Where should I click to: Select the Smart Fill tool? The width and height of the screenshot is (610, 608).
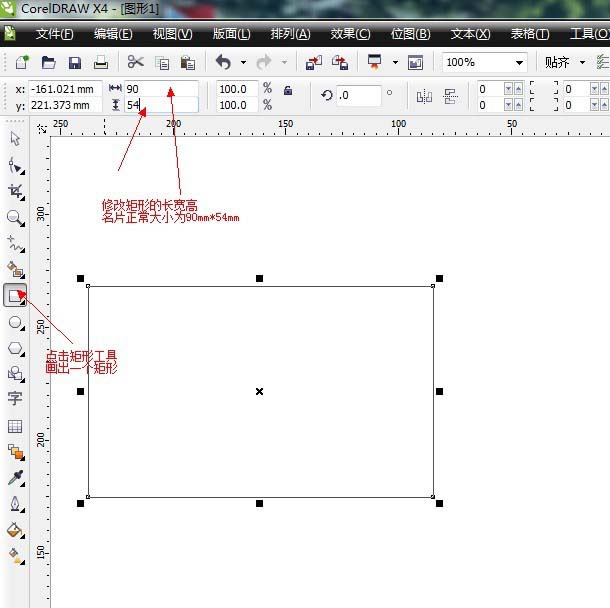[16, 270]
